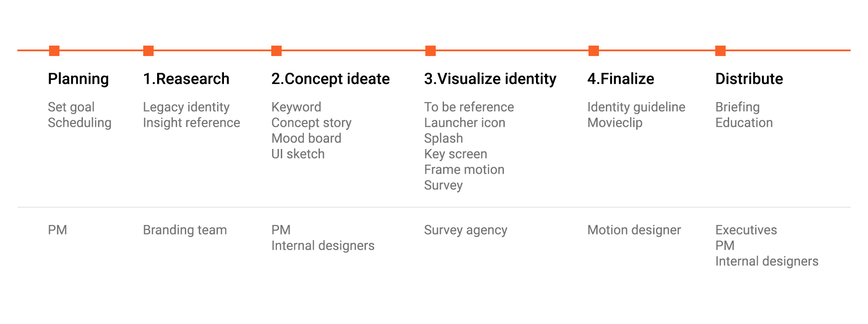Click the 2.Concept ideate heading

click(331, 79)
